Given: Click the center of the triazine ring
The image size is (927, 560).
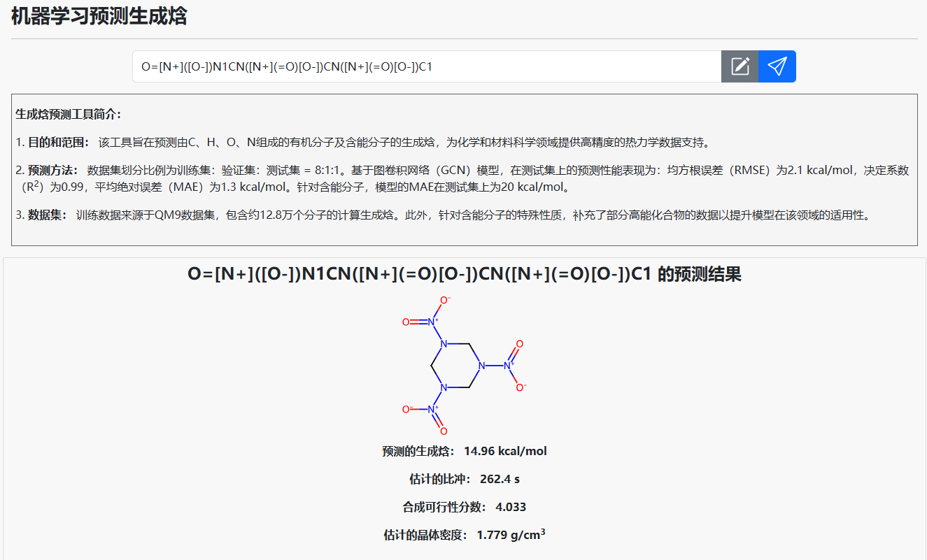Looking at the screenshot, I should 456,366.
